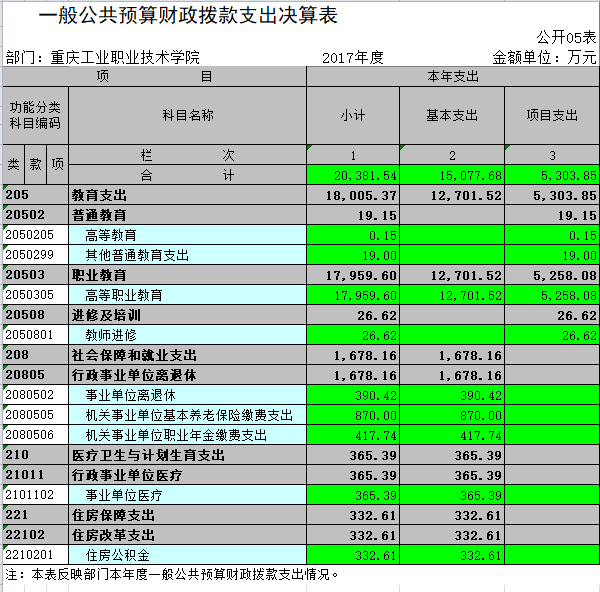Select the 基本支出 column header

pyautogui.click(x=452, y=115)
